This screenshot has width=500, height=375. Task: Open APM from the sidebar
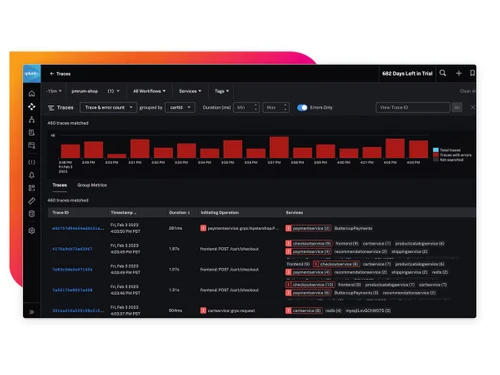(32, 107)
